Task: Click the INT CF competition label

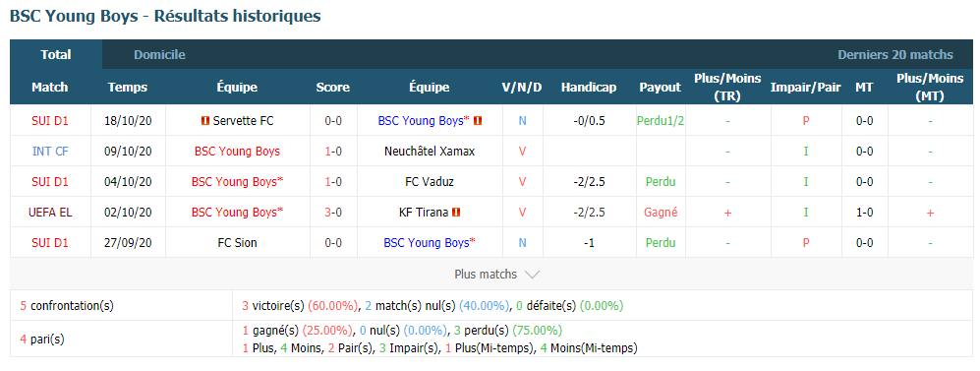Action: (50, 152)
